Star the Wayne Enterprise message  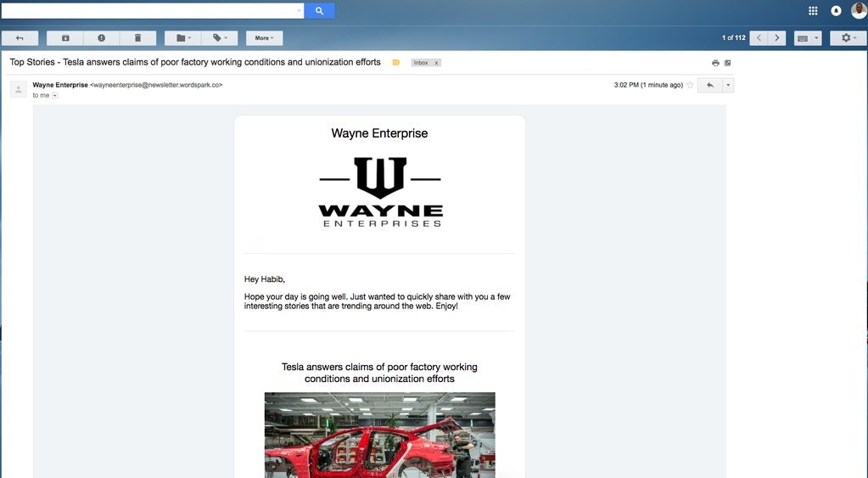coord(690,85)
